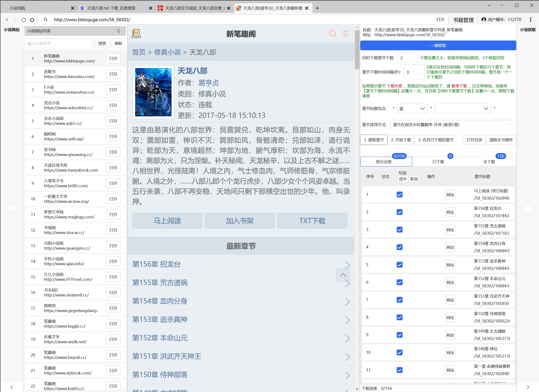The image size is (539, 392).
Task: Uncheck the checkbox for row 2 第156章
Action: click(399, 212)
